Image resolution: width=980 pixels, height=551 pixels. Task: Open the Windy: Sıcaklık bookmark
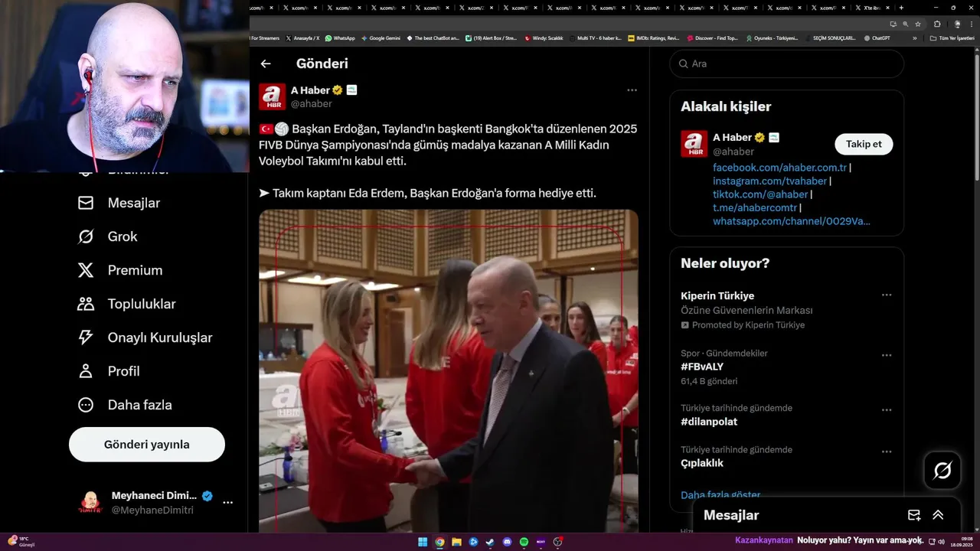(x=544, y=37)
